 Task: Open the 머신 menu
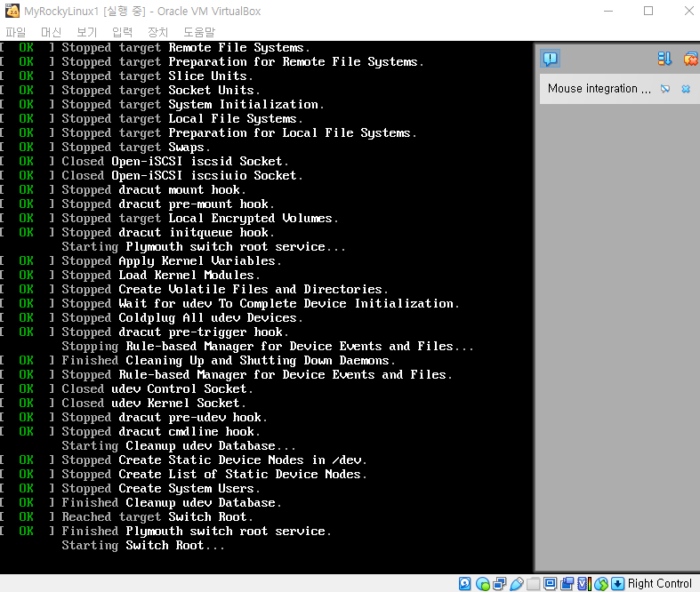coord(51,32)
